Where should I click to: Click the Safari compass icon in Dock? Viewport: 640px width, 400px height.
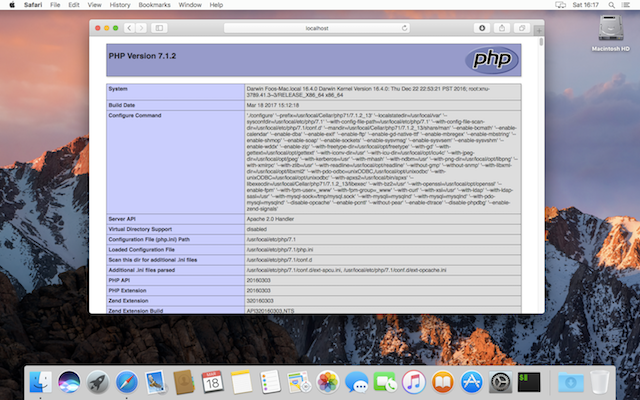tap(127, 382)
